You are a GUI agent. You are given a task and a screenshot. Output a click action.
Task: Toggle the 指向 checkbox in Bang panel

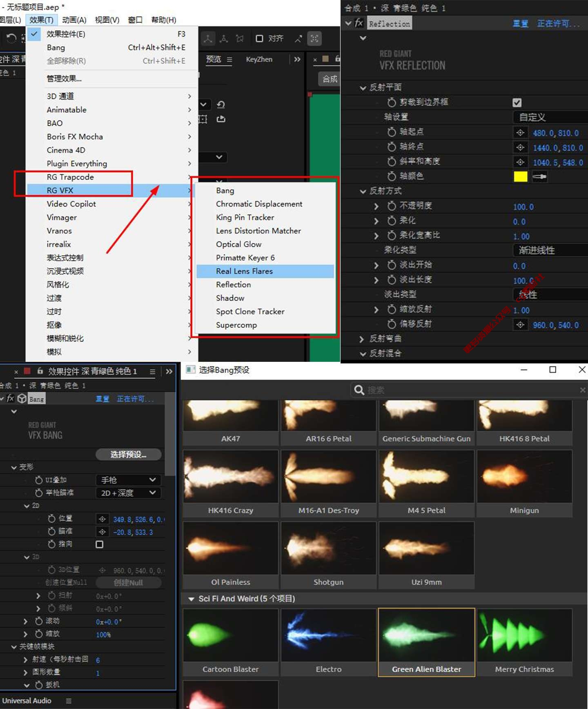click(99, 544)
